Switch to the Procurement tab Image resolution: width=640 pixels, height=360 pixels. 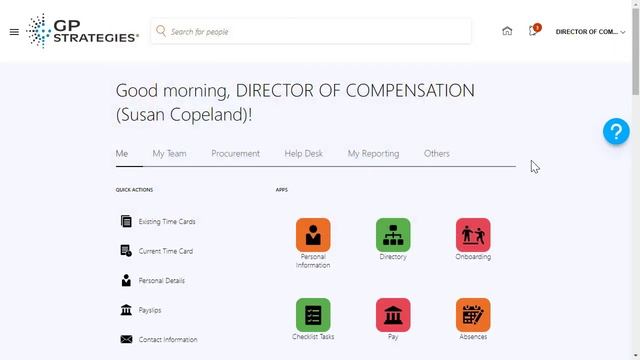236,153
